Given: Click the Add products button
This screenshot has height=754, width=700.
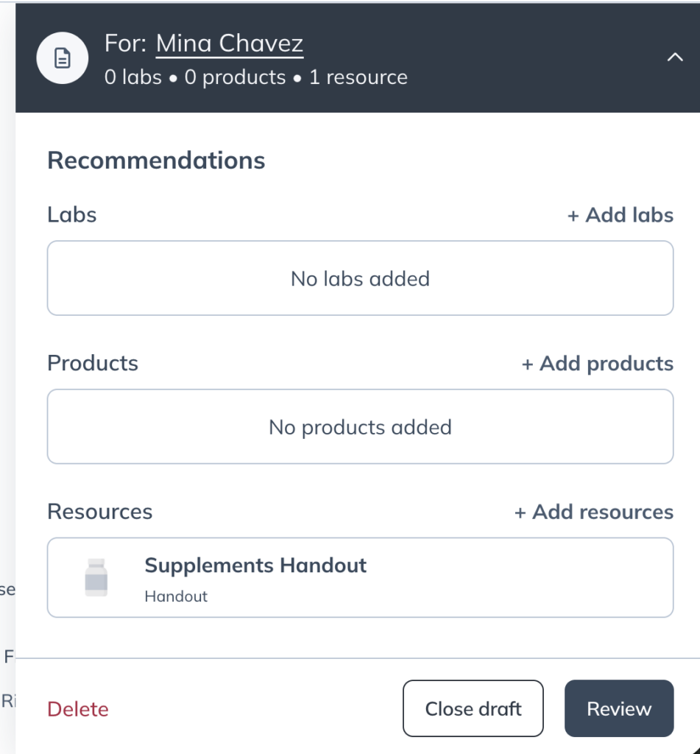Looking at the screenshot, I should pyautogui.click(x=597, y=364).
